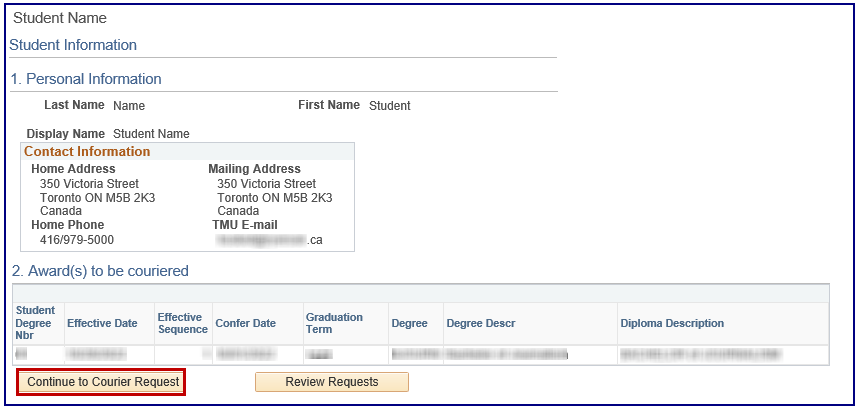Click the Display Name value Student Name
Image resolution: width=859 pixels, height=411 pixels.
click(151, 134)
